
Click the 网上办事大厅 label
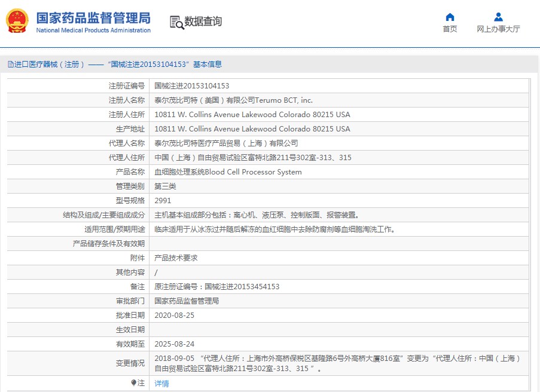[x=498, y=29]
